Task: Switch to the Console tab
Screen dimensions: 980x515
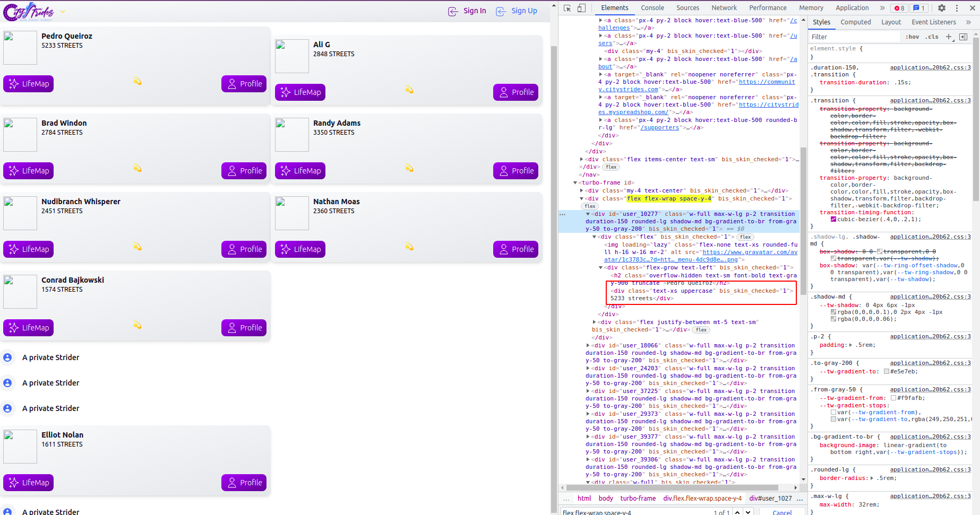Action: [652, 8]
